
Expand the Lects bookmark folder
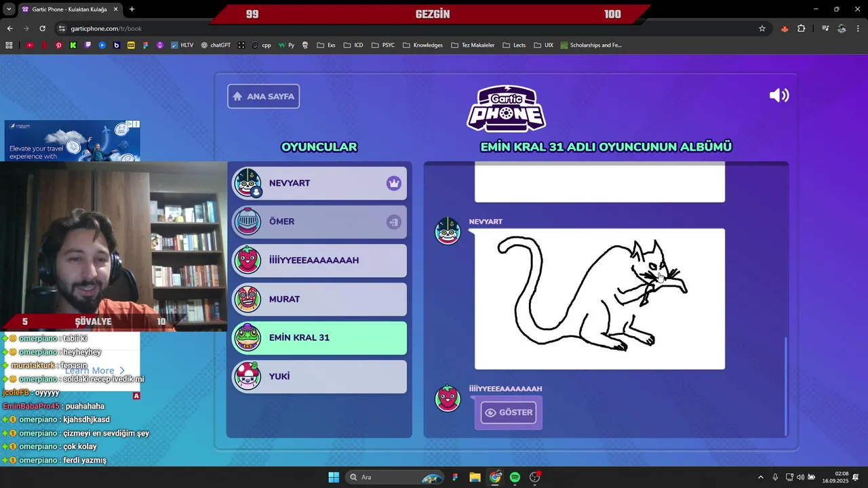click(x=514, y=45)
